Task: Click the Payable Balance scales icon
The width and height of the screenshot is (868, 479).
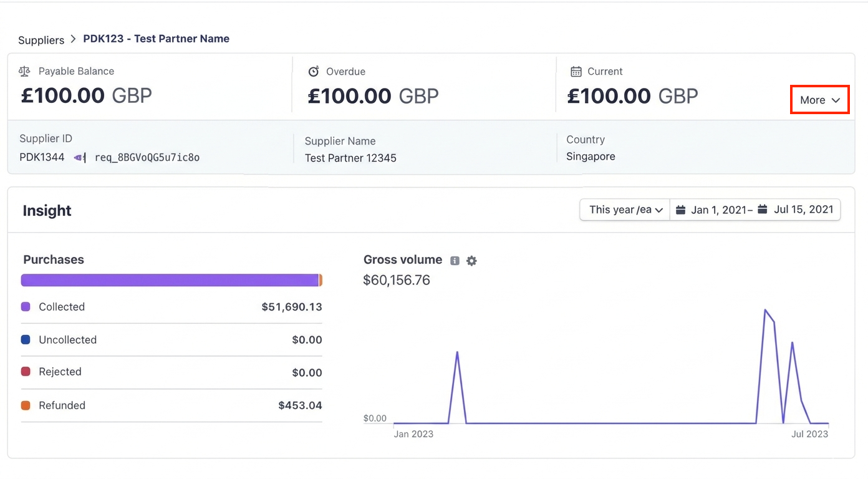Action: pos(24,71)
